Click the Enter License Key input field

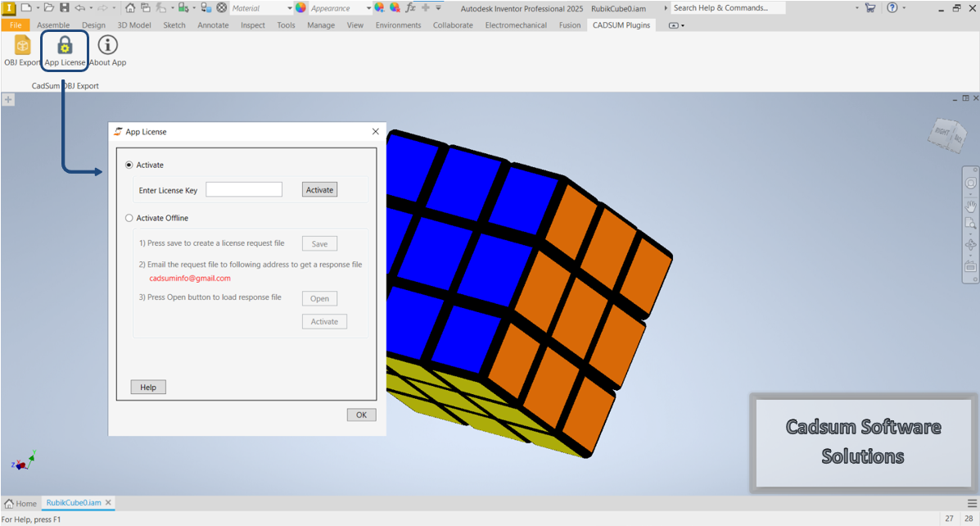244,189
